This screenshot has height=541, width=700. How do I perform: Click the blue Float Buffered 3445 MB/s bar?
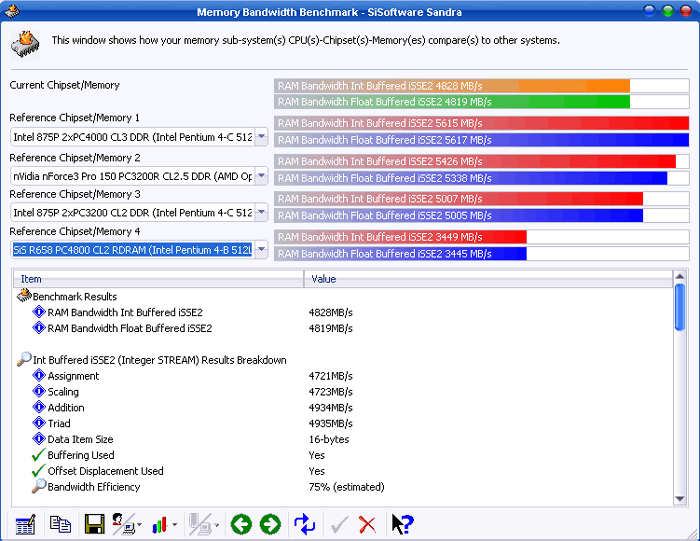[401, 254]
